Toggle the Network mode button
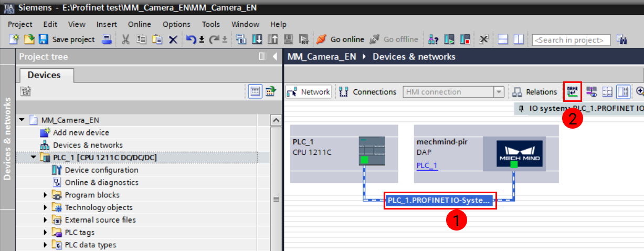This screenshot has height=251, width=644. [309, 92]
